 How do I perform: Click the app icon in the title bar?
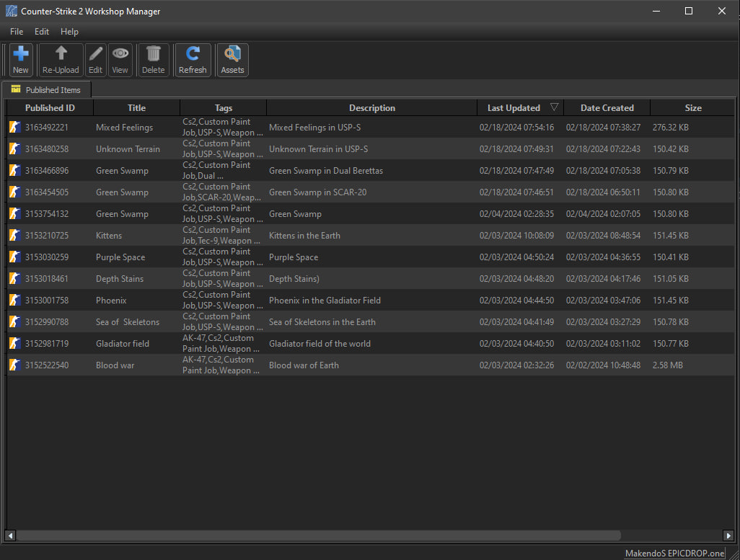(x=12, y=12)
